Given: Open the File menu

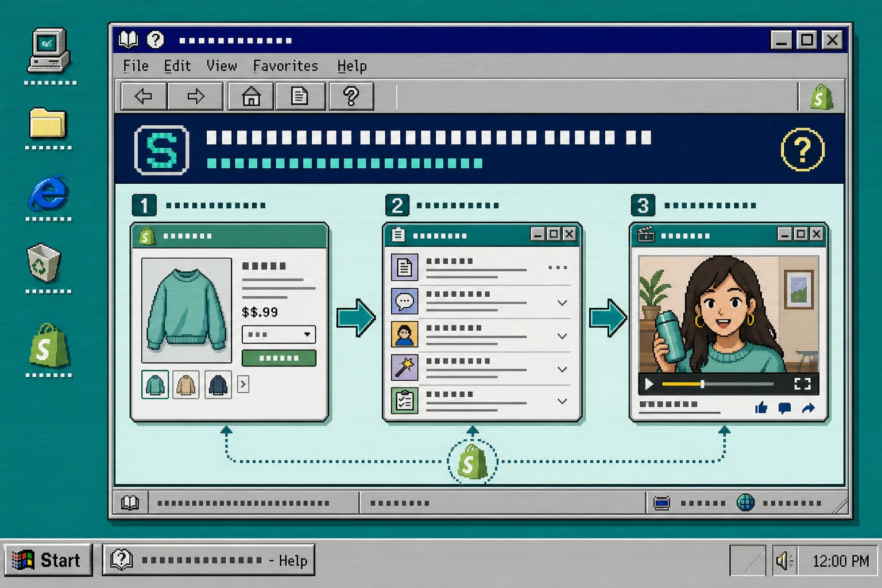Looking at the screenshot, I should 136,66.
